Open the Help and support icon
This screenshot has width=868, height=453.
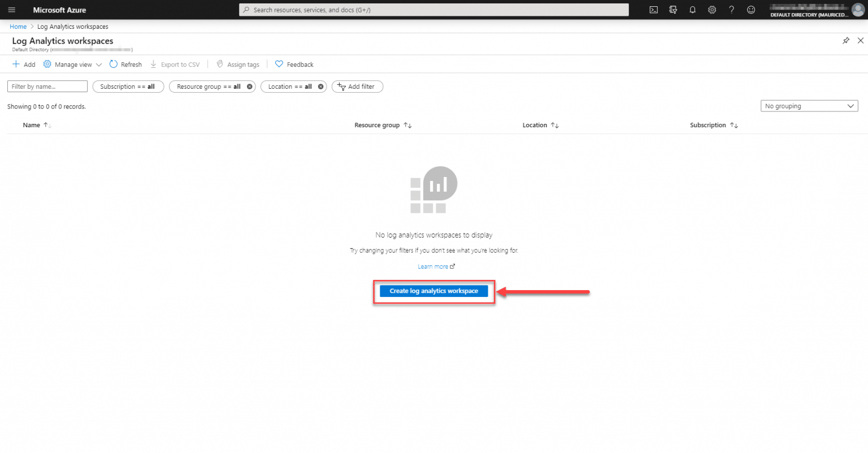click(x=731, y=10)
